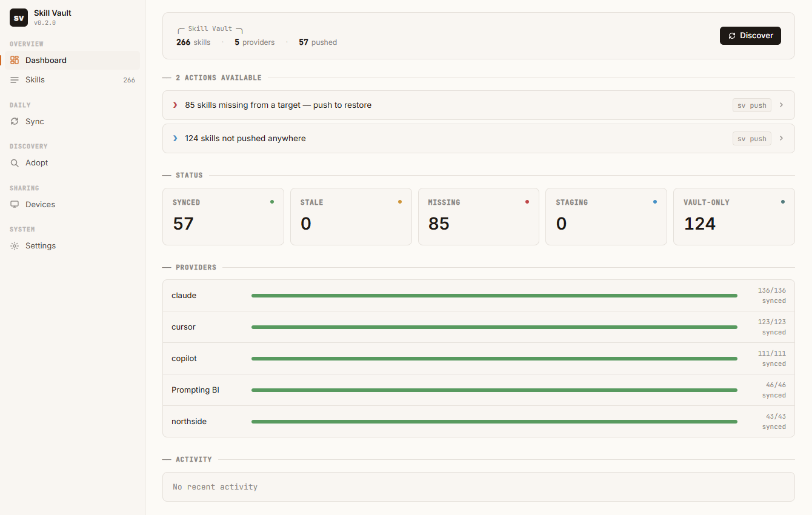Click the Dashboard grid icon
Viewport: 812px width, 515px height.
[15, 60]
